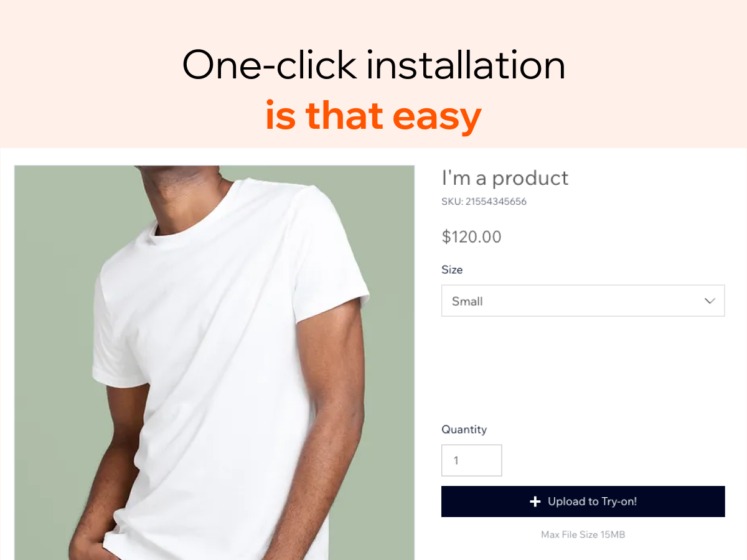The width and height of the screenshot is (747, 560).
Task: Expand the Size dropdown chevron arrow
Action: [x=710, y=301]
